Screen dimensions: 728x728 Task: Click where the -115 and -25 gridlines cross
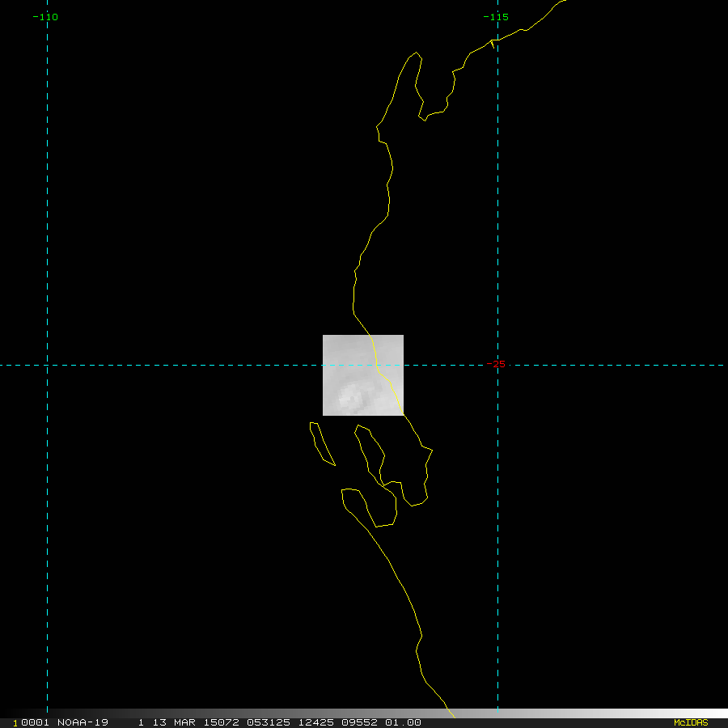[x=497, y=365]
